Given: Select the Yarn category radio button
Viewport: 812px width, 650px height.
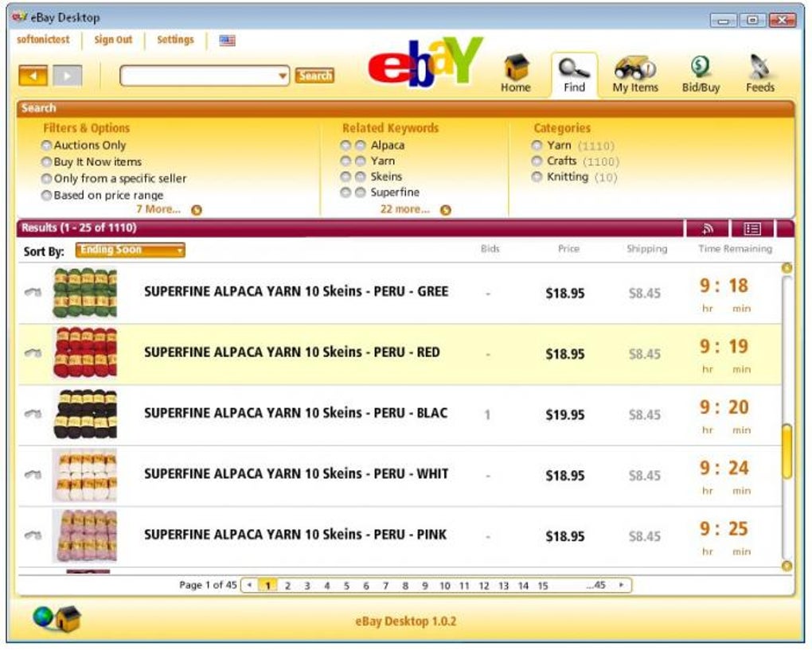Looking at the screenshot, I should (x=537, y=146).
